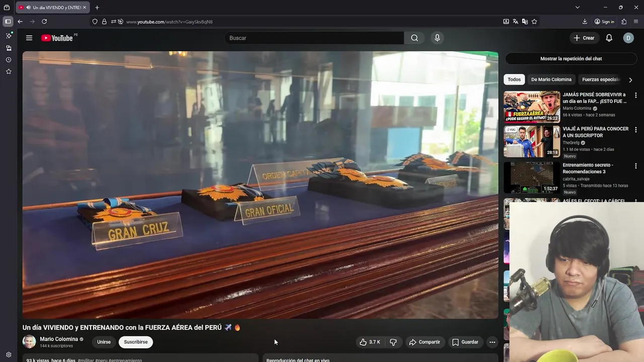The height and width of the screenshot is (362, 644).
Task: Close the YouTube browser tab
Action: [85, 8]
